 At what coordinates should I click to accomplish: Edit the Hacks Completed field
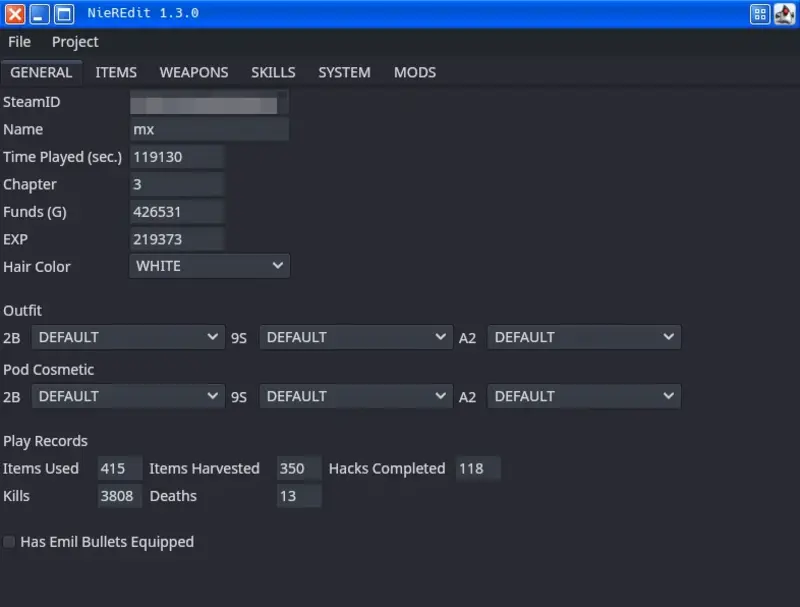pos(478,468)
